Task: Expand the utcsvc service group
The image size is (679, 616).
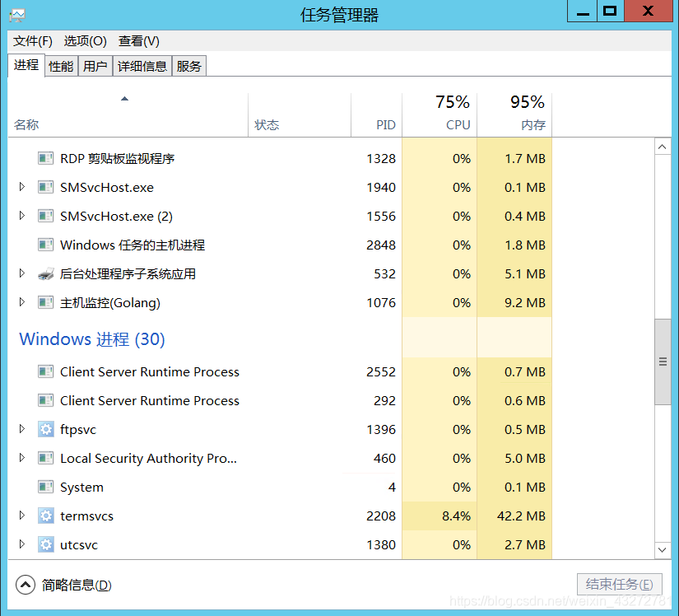Action: point(22,544)
